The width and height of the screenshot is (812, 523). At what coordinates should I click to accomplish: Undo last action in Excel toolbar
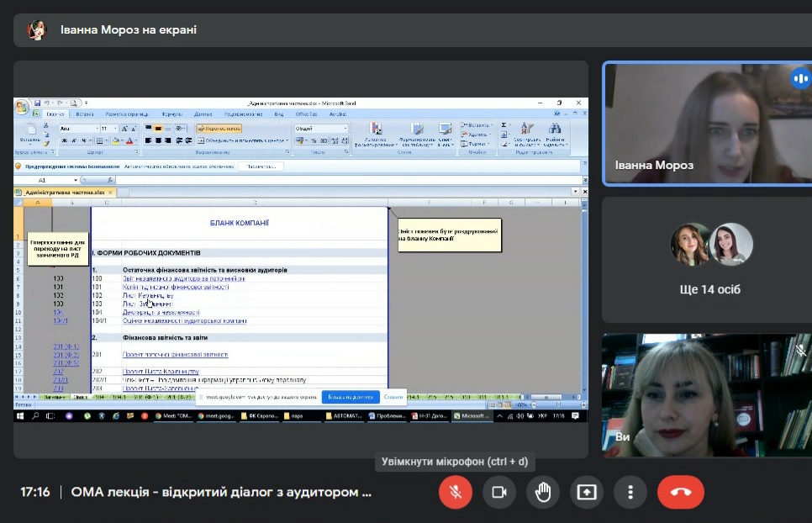(46, 103)
